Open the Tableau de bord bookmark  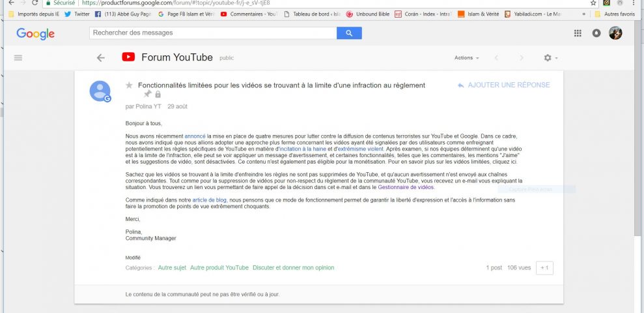coord(312,14)
